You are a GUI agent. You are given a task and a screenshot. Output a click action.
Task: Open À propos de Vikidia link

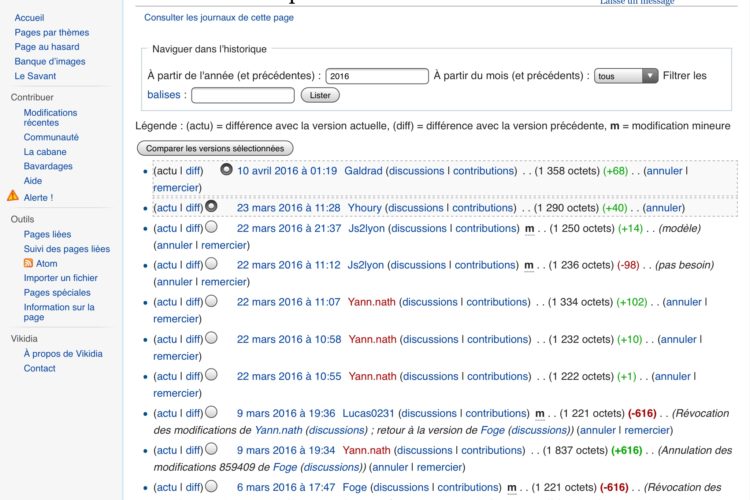[x=63, y=354]
